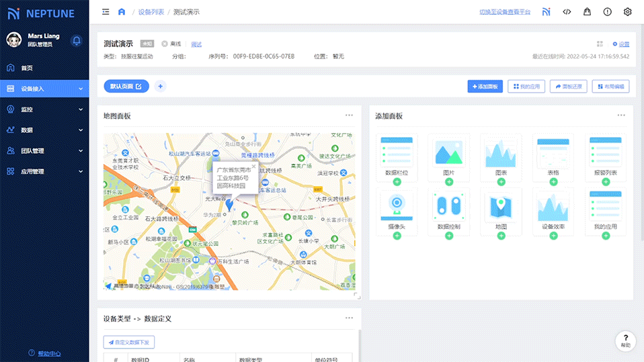The width and height of the screenshot is (644, 362).
Task: Click the home icon in breadcrumb
Action: [x=122, y=12]
